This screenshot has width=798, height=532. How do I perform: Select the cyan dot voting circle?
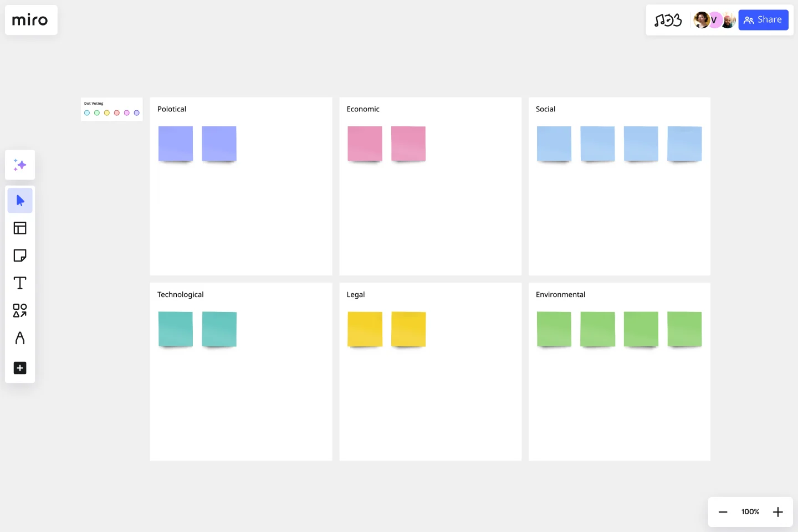(x=87, y=113)
